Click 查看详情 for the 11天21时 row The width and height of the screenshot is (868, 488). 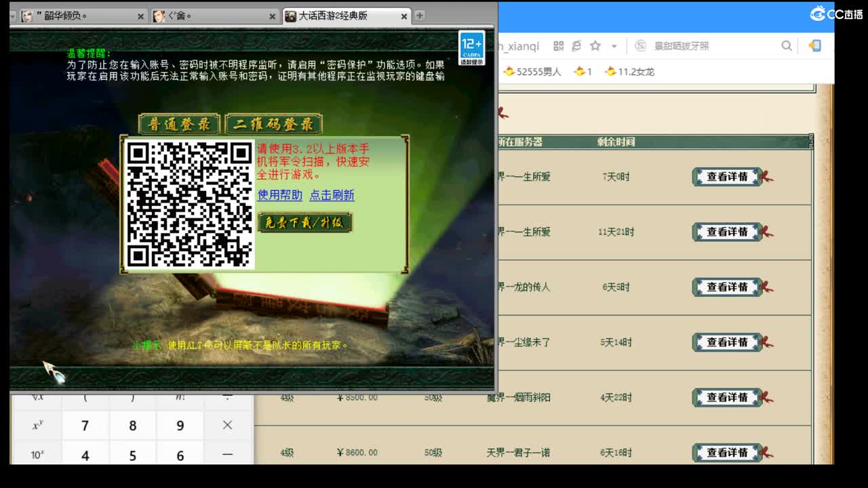(728, 232)
